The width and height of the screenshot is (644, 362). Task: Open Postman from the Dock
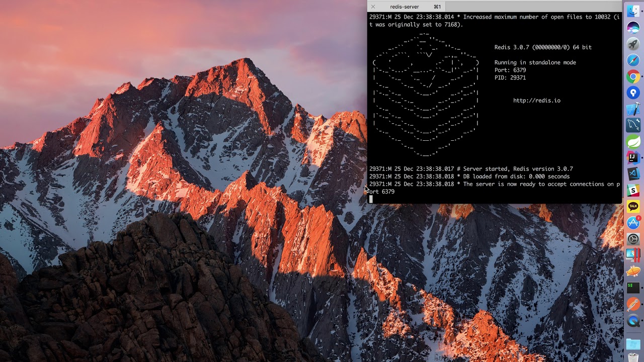tap(633, 304)
